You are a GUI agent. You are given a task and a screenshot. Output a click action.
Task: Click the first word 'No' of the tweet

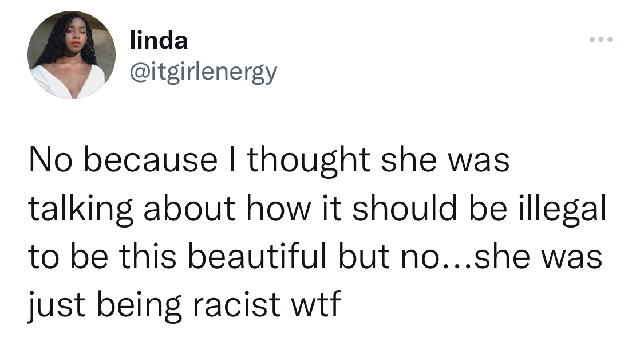point(52,161)
